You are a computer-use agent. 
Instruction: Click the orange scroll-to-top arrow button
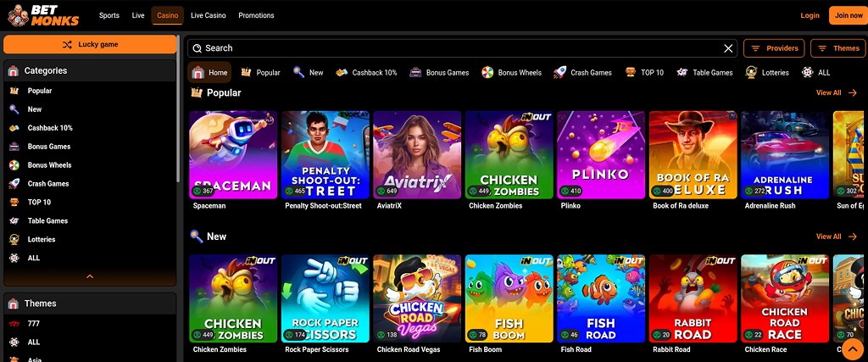[x=853, y=349]
